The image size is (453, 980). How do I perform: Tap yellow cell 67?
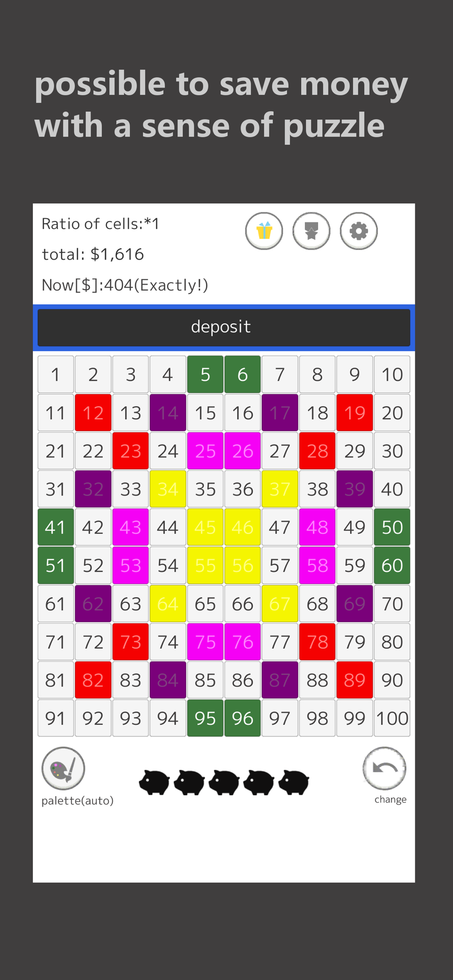coord(280,604)
